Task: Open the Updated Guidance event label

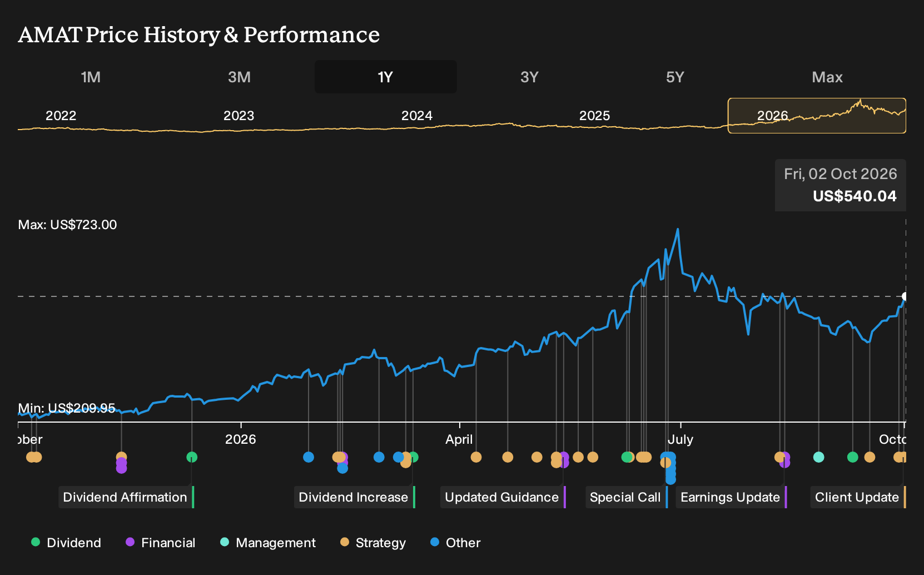Action: pyautogui.click(x=503, y=497)
